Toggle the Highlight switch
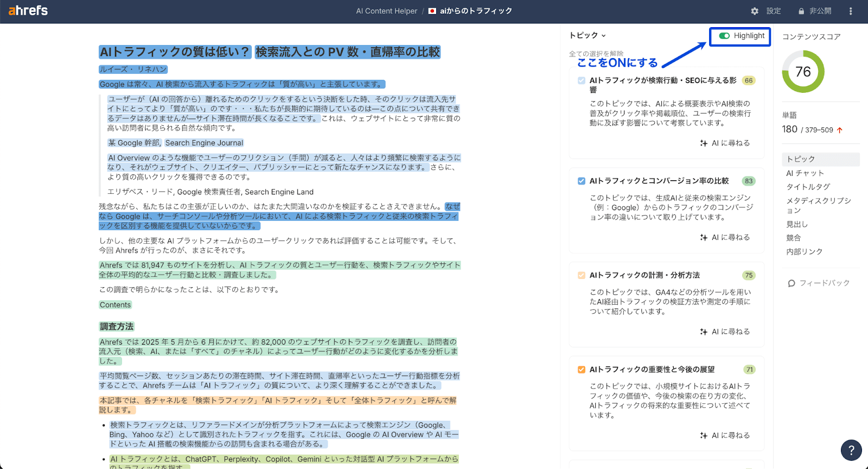Screen dimensions: 868x469 point(724,36)
